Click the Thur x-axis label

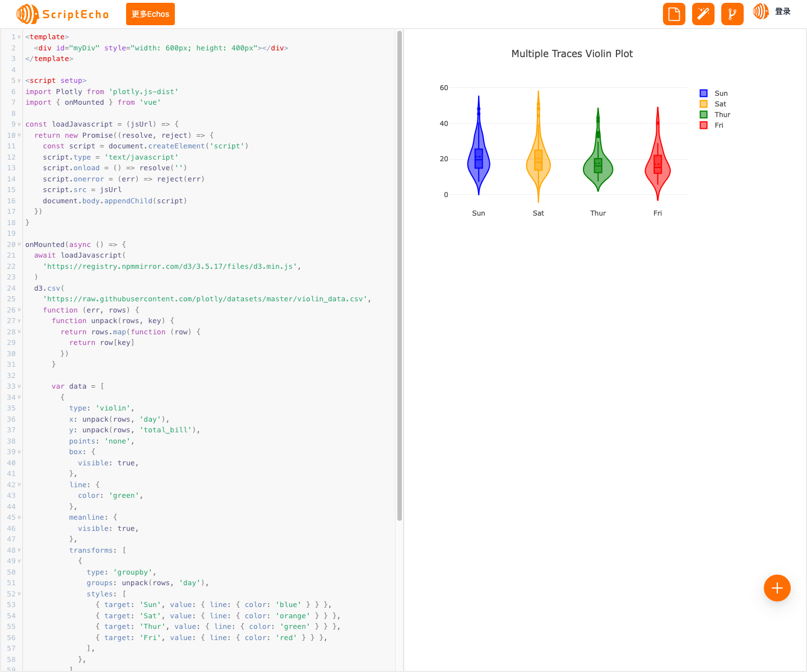coord(598,213)
